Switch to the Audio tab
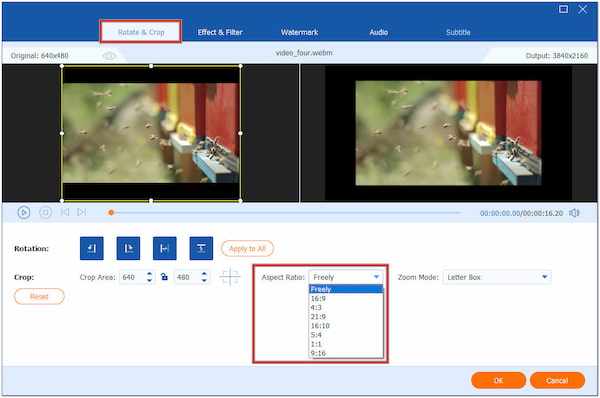Viewport: 600px width, 398px height. (378, 32)
